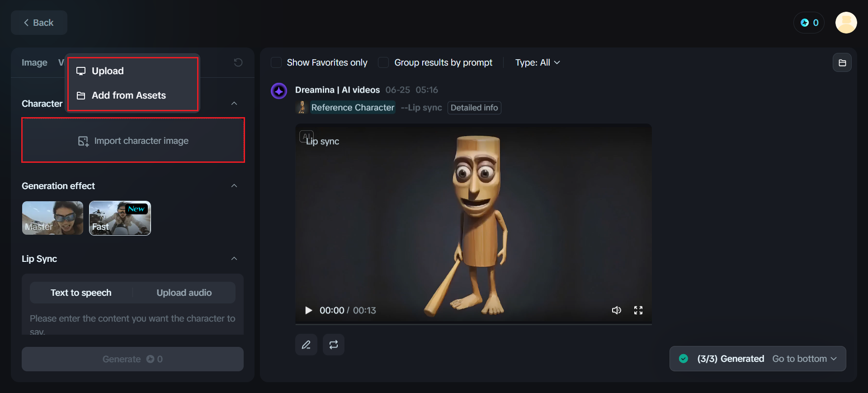
Task: Go back using the Back button
Action: (39, 23)
